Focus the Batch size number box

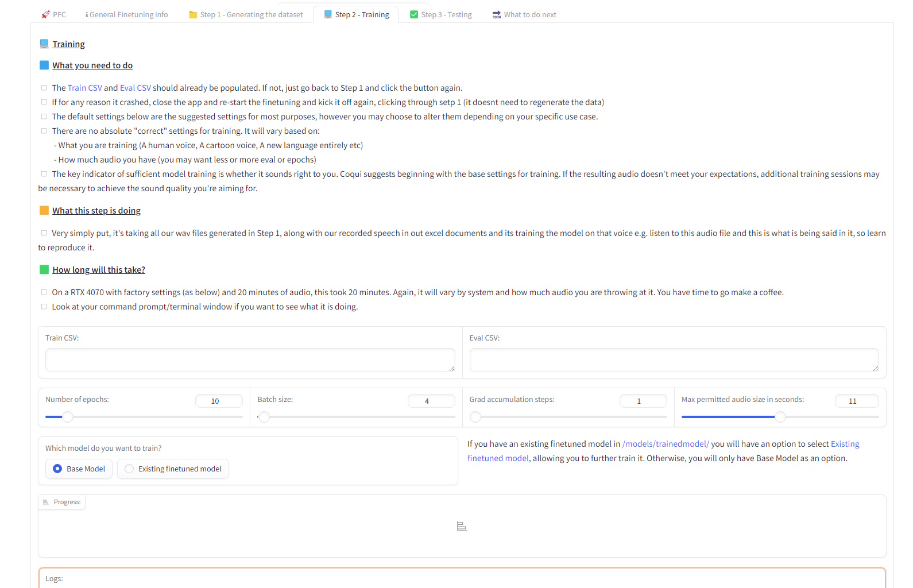click(431, 401)
